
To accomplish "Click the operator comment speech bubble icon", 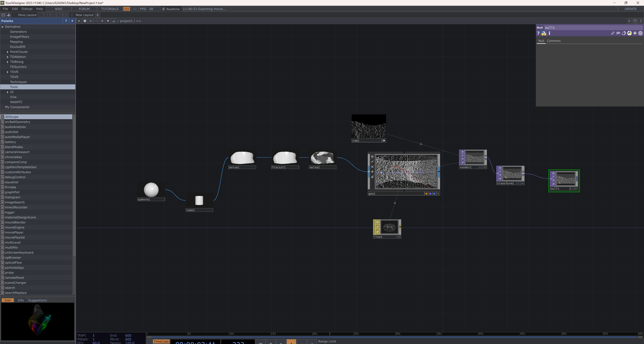I will (x=618, y=33).
